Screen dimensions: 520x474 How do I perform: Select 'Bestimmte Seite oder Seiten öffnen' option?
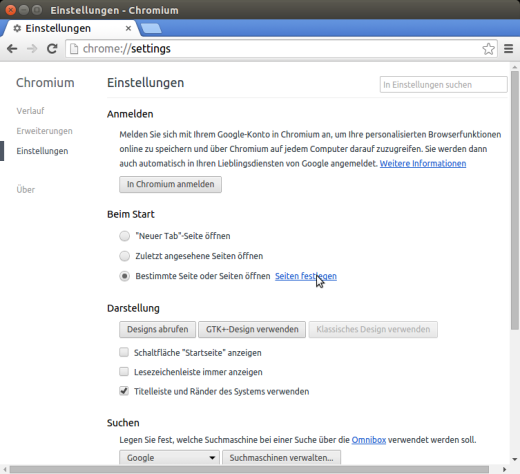[x=125, y=276]
